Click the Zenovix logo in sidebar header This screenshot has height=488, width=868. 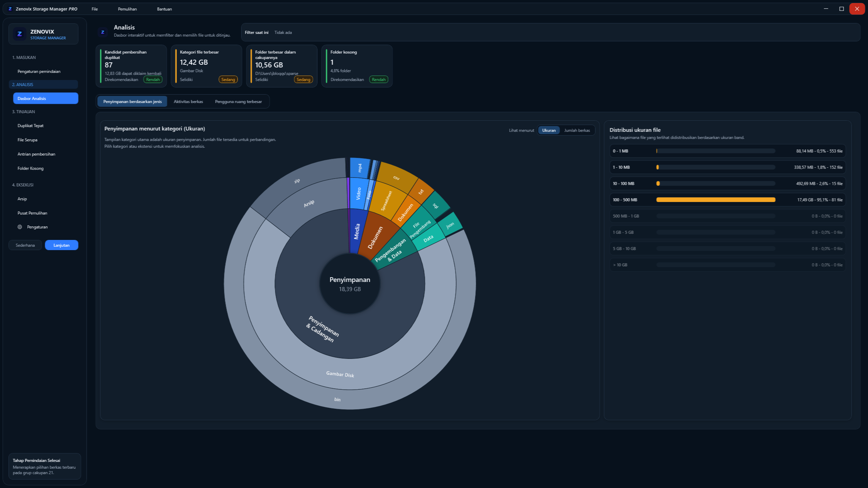(x=20, y=34)
